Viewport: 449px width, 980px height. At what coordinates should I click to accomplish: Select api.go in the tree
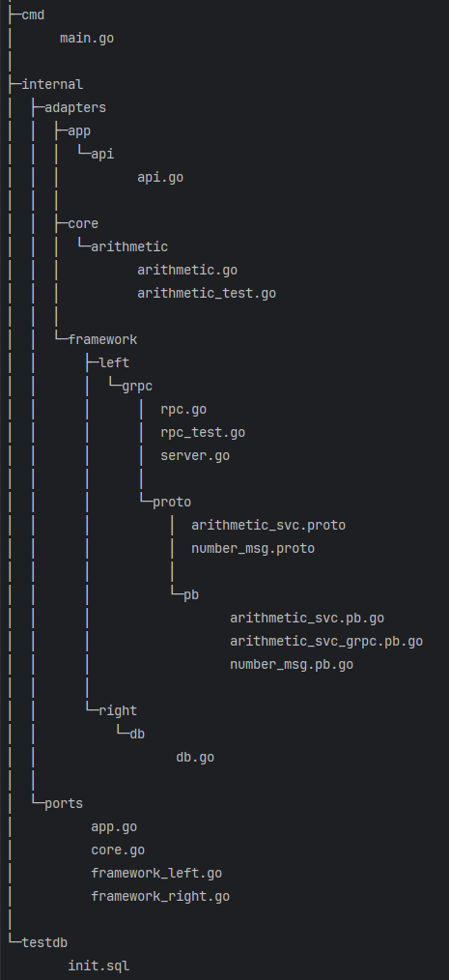pyautogui.click(x=160, y=178)
